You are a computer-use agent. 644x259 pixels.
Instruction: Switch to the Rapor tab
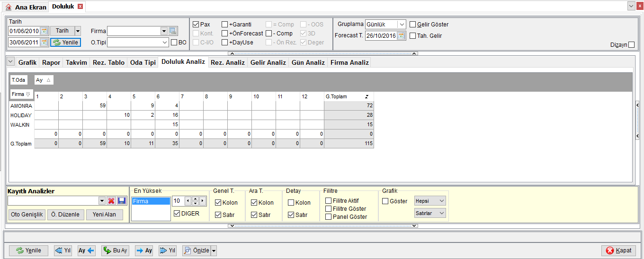(x=51, y=62)
